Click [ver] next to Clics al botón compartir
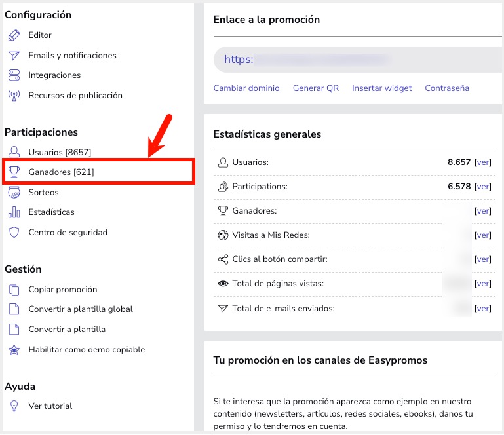The height and width of the screenshot is (435, 504). coord(483,259)
